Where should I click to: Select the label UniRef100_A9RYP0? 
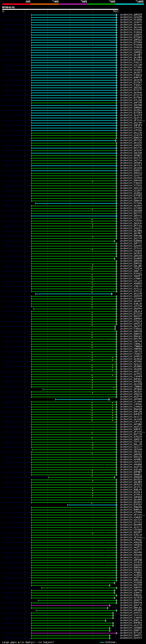131,588
